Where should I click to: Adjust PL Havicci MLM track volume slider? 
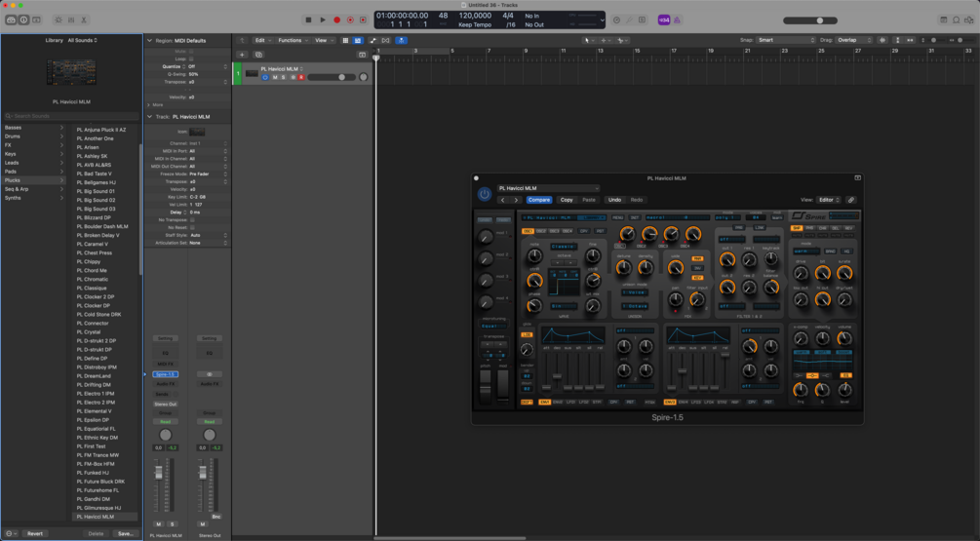[330, 77]
